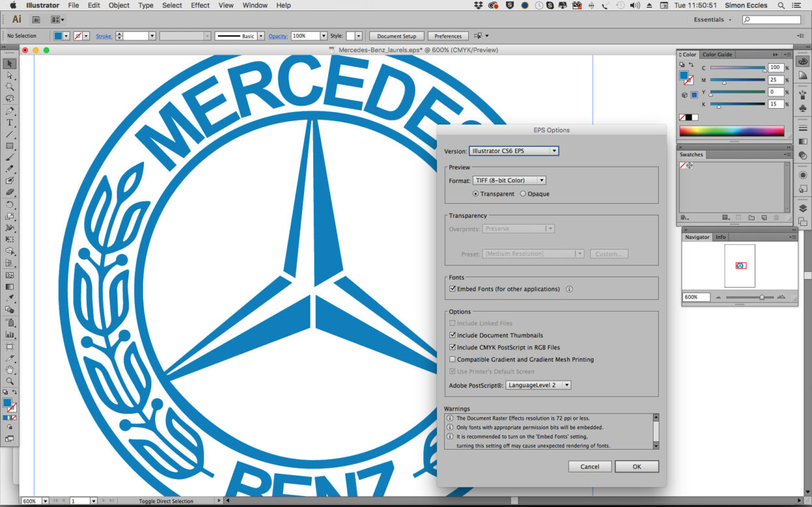Switch to the Color Guide tab
The height and width of the screenshot is (507, 812).
tap(717, 55)
